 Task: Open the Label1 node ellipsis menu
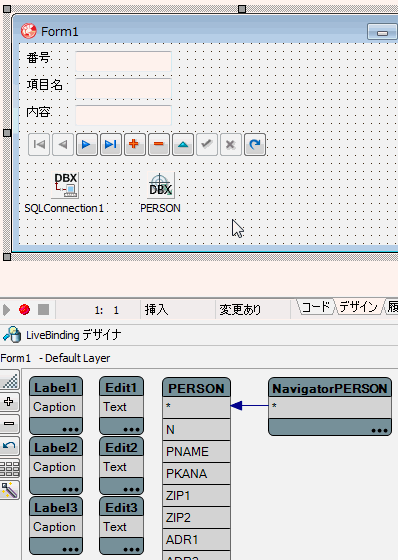click(x=70, y=429)
